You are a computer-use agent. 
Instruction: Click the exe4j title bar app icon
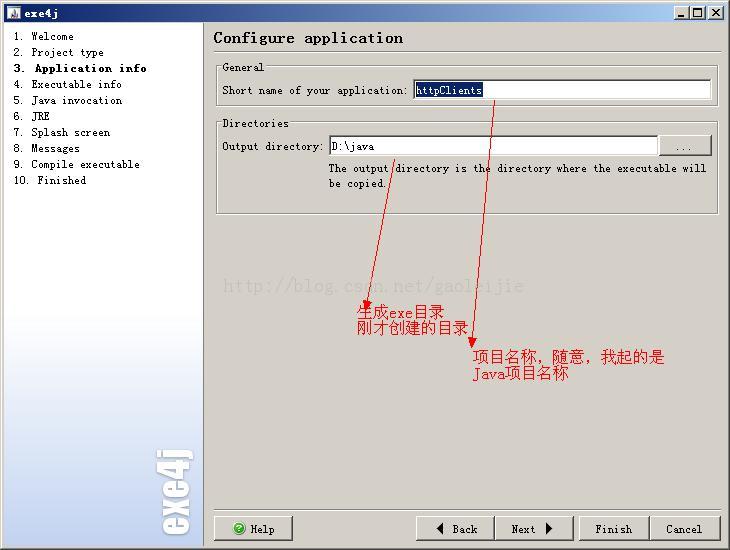coord(14,13)
